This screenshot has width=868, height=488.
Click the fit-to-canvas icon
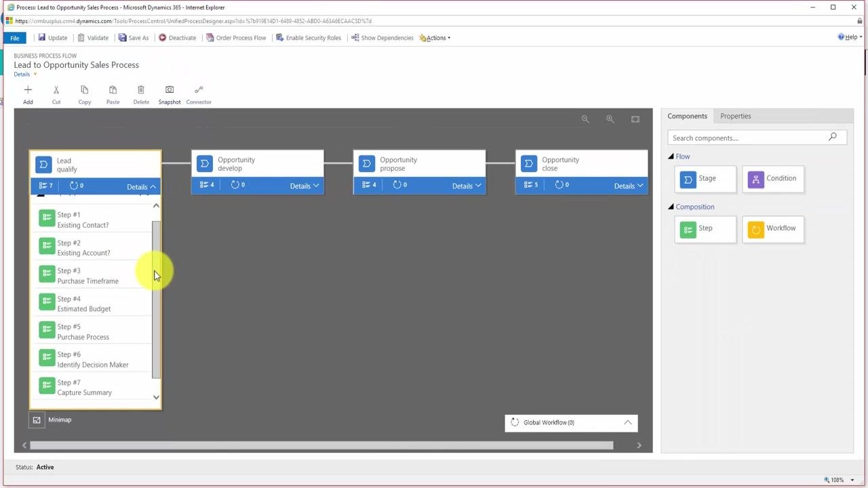coord(635,119)
